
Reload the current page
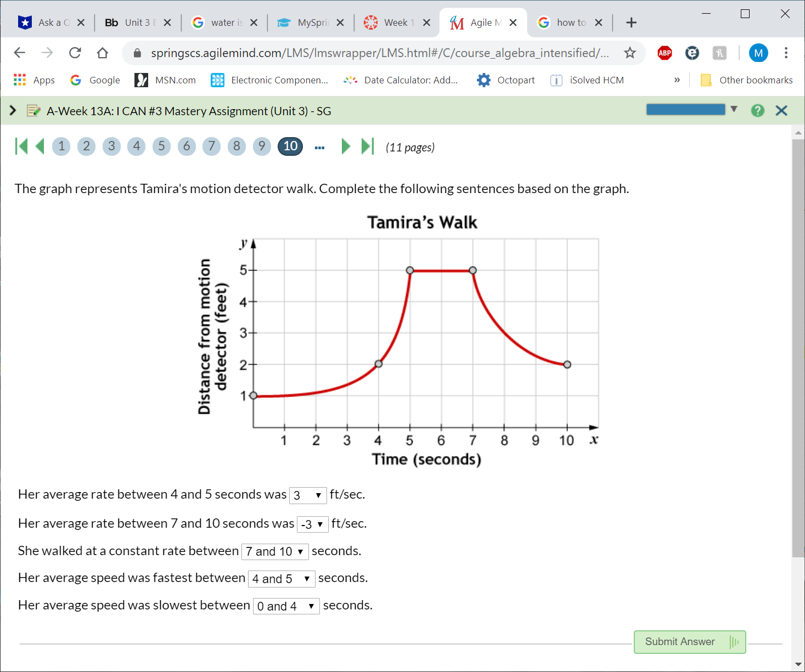tap(75, 53)
